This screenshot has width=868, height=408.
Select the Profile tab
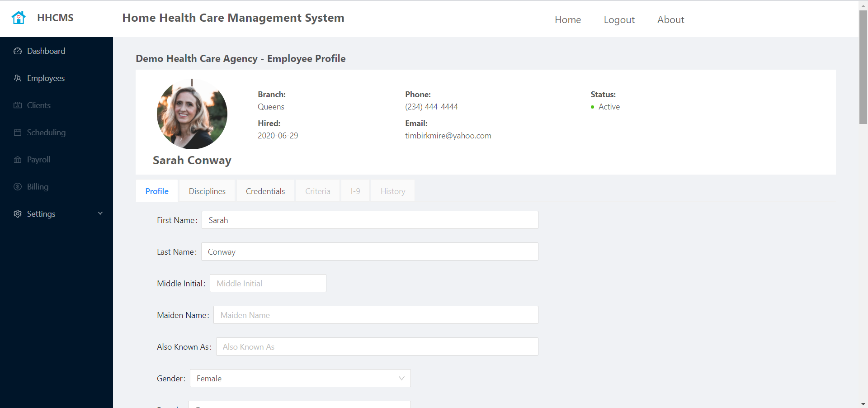point(157,191)
